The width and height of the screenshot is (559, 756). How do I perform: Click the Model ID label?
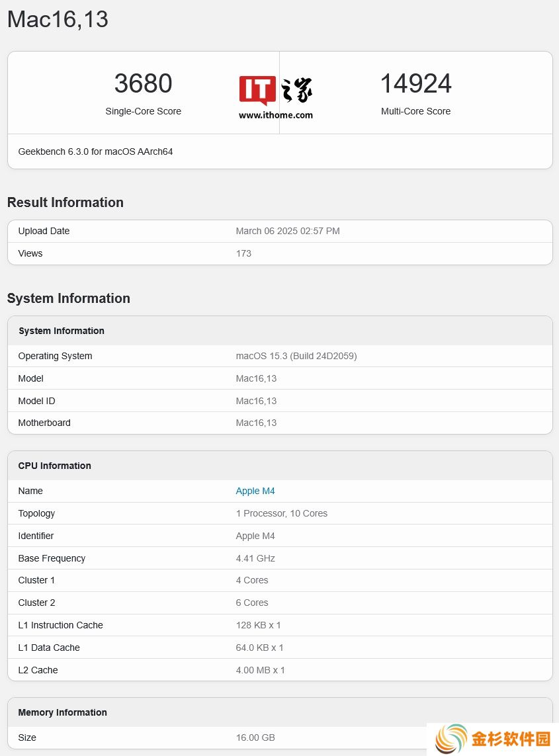pos(36,401)
